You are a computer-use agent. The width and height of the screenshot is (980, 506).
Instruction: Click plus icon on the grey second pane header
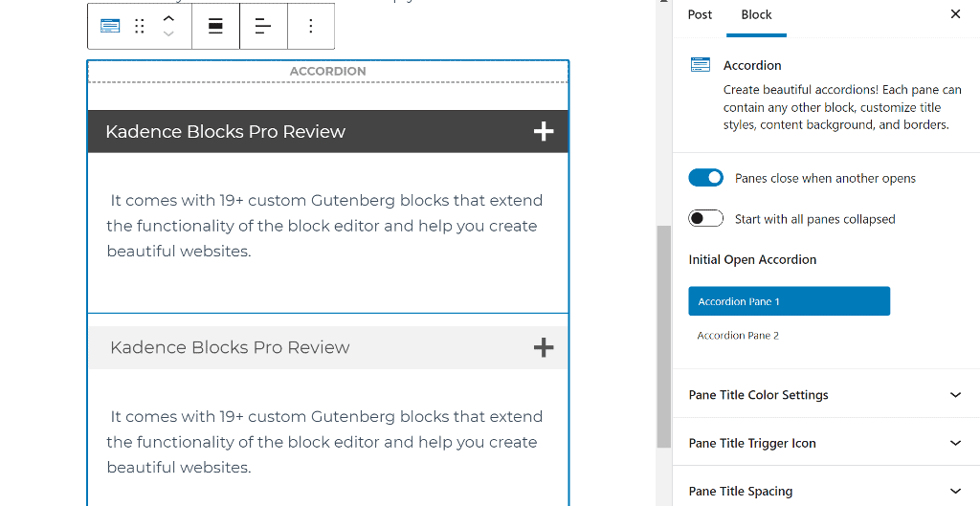pos(544,348)
